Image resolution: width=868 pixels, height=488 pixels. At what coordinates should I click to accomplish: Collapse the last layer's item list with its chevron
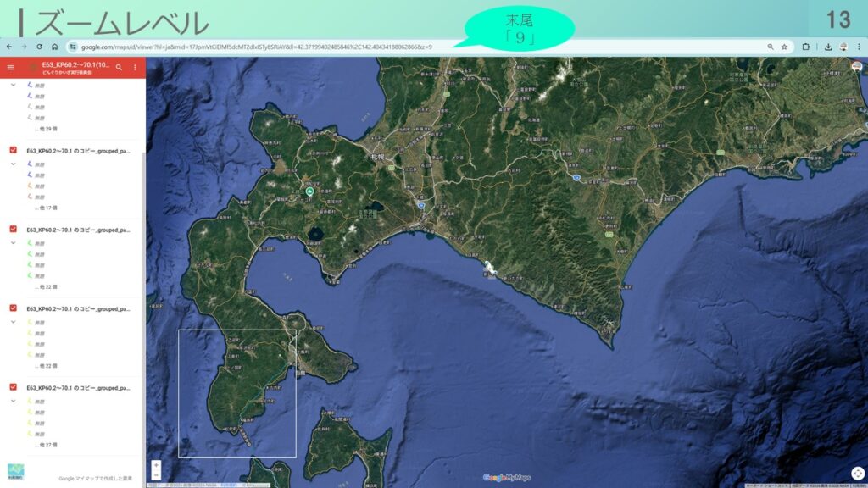pos(13,401)
